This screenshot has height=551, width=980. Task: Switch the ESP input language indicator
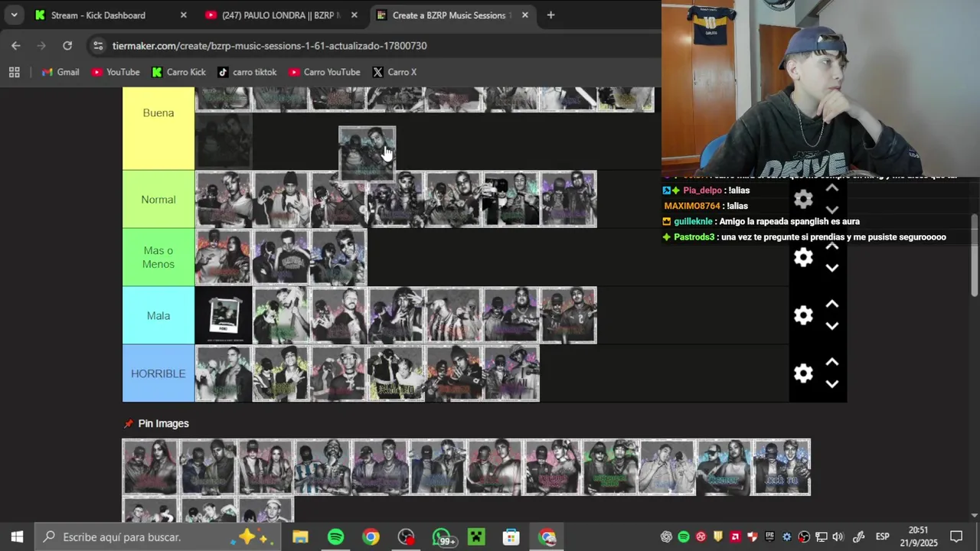(882, 537)
